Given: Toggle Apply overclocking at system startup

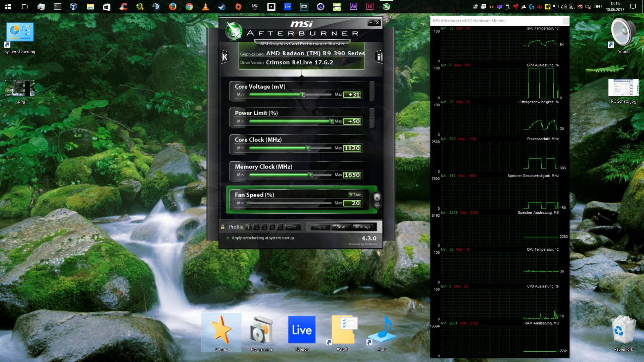Looking at the screenshot, I should coord(260,238).
